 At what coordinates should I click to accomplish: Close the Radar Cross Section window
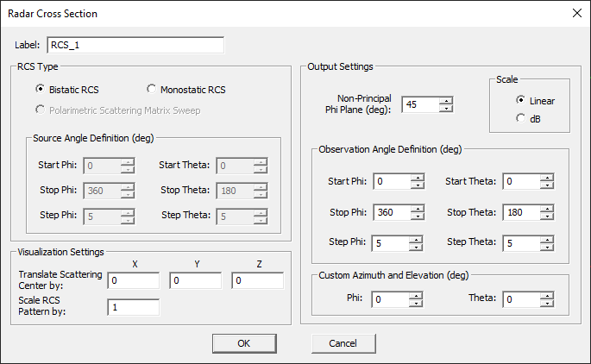click(x=576, y=13)
